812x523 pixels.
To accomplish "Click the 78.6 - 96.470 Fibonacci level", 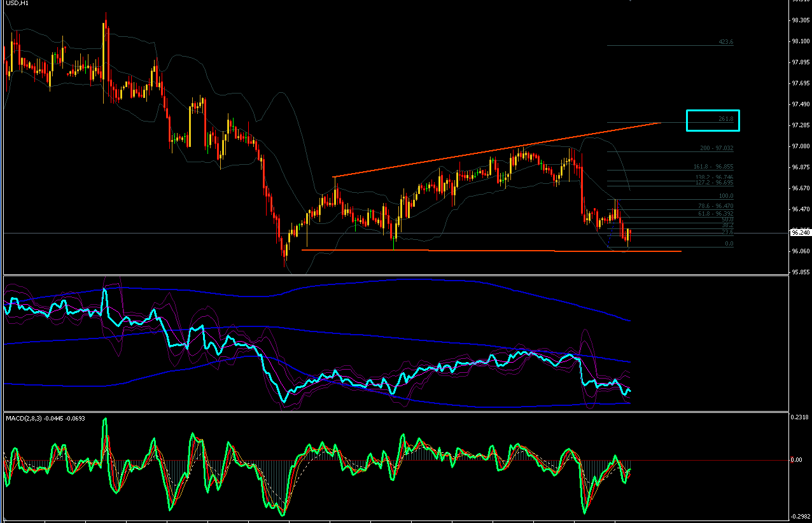I will click(x=716, y=206).
